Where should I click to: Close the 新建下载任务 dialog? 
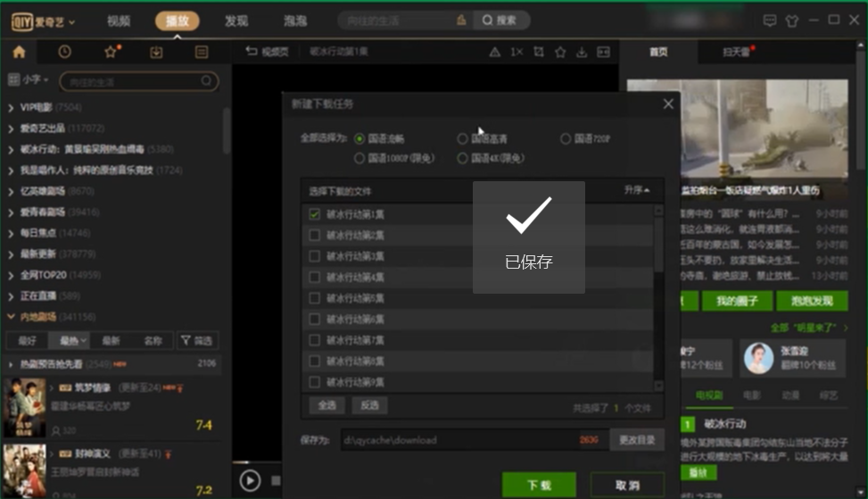(x=668, y=104)
